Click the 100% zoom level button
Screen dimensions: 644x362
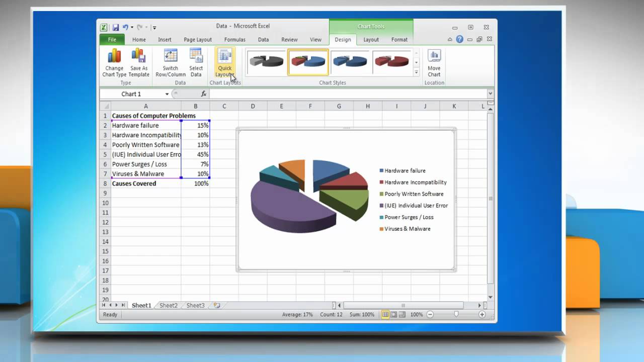pyautogui.click(x=416, y=315)
